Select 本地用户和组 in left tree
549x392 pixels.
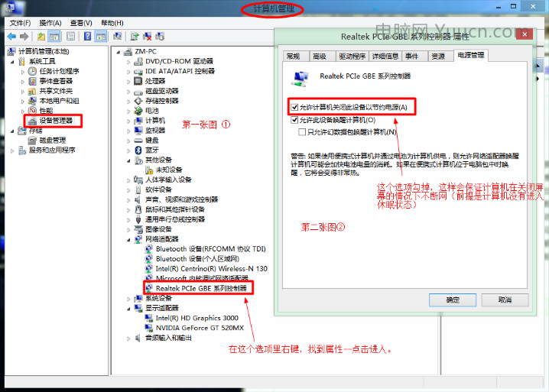[x=59, y=101]
